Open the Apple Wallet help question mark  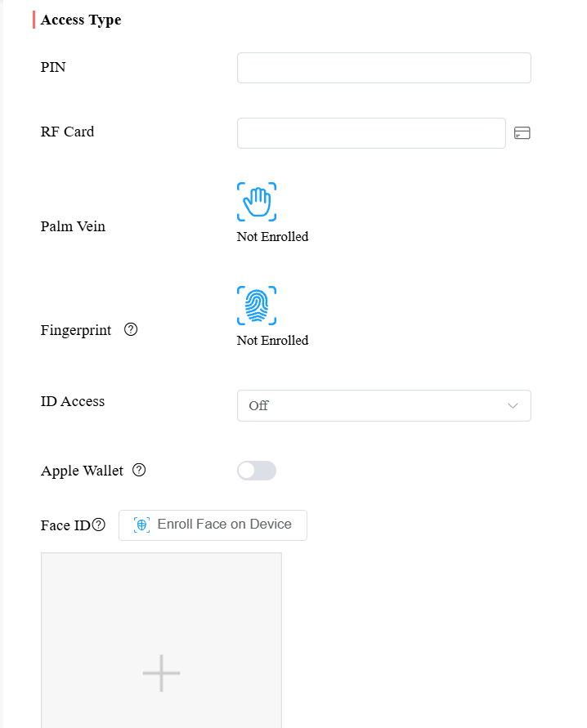point(139,470)
